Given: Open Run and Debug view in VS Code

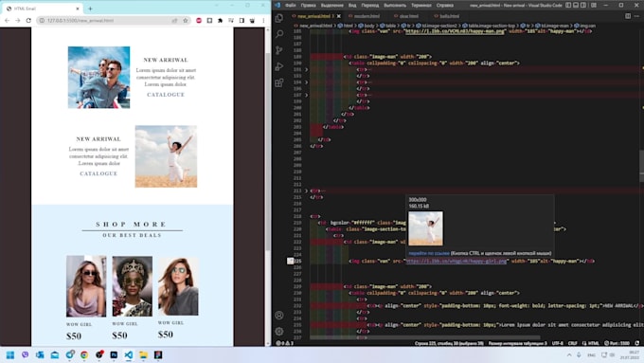Looking at the screenshot, I should click(279, 66).
